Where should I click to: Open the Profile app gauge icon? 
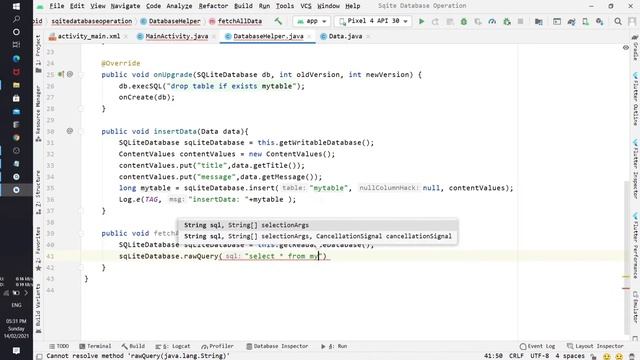(492, 21)
